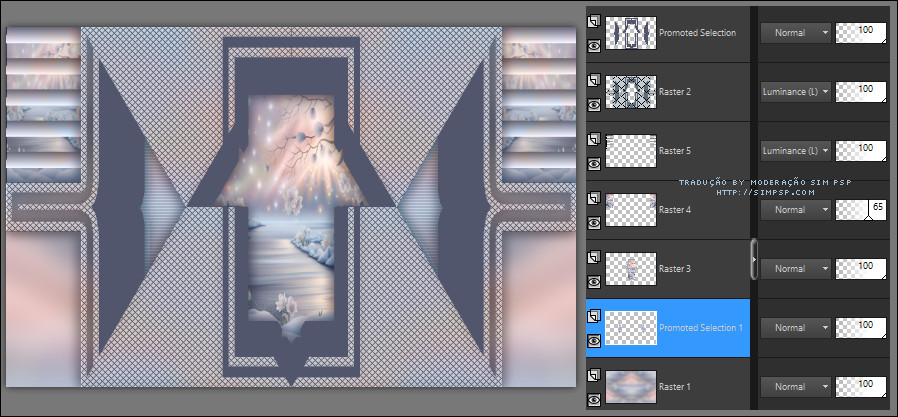Click the Raster 2 layer type icon
The width and height of the screenshot is (898, 417).
coord(594,79)
